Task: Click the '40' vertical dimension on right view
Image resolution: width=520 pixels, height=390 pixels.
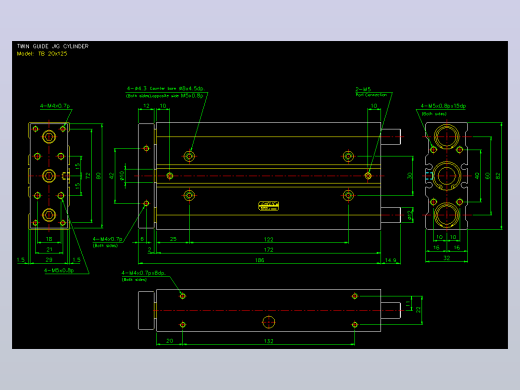Action: tap(477, 176)
